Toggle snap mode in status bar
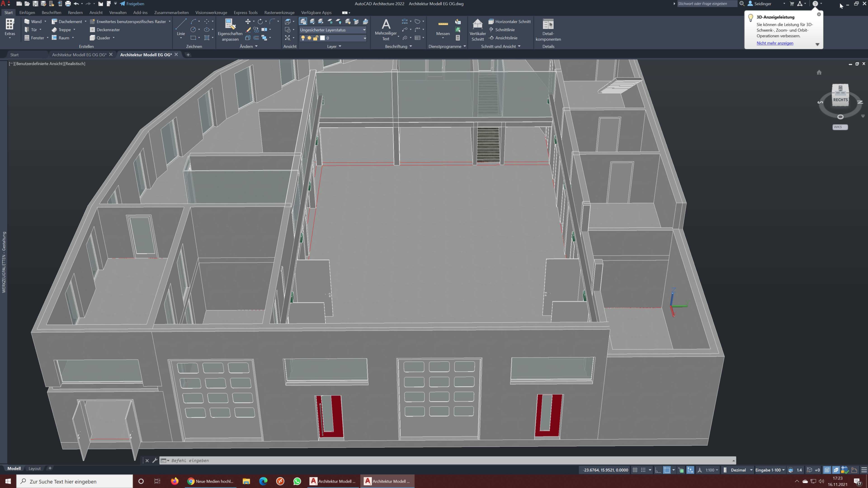 click(x=643, y=470)
